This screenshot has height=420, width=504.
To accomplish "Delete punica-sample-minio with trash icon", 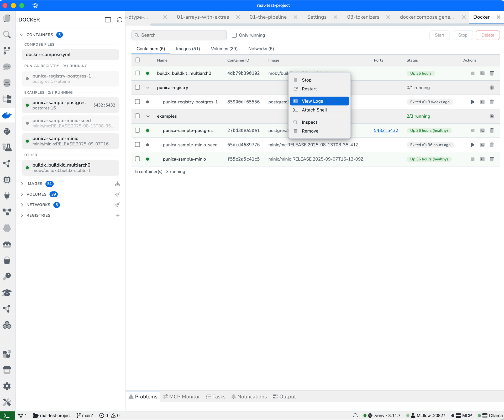I will (x=492, y=159).
